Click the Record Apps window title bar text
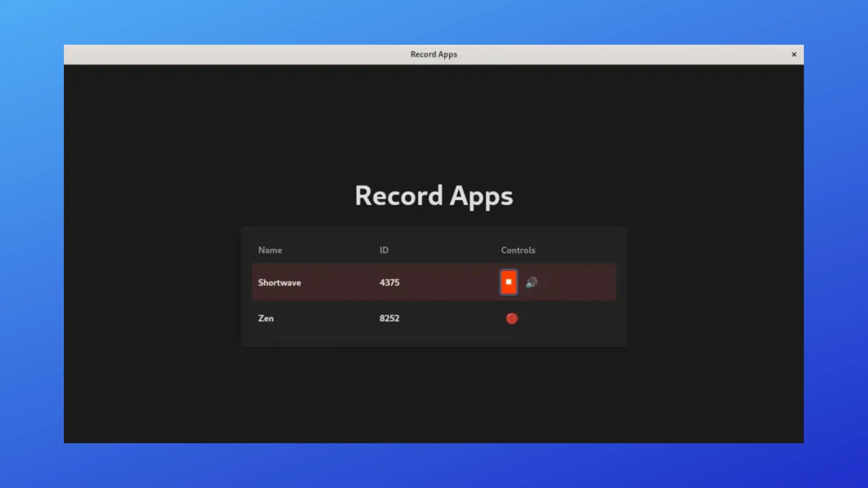The width and height of the screenshot is (868, 488). click(x=434, y=54)
